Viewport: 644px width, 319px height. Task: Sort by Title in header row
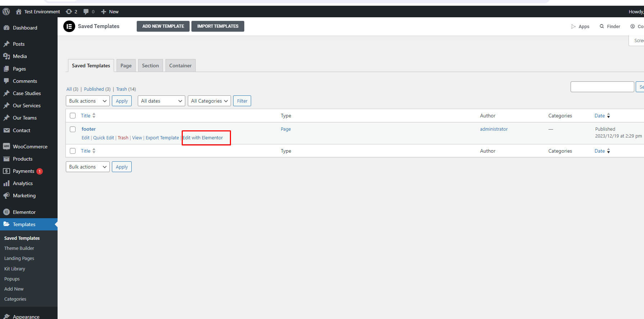[x=88, y=116]
